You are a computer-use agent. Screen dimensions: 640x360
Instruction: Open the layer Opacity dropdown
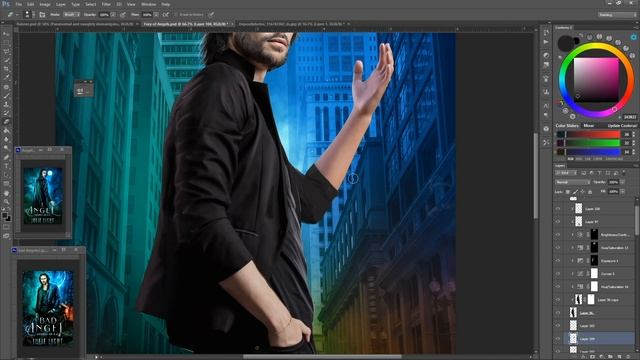click(x=622, y=182)
